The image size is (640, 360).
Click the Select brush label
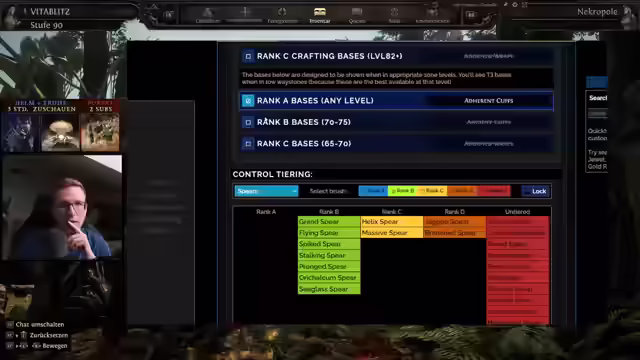point(328,191)
